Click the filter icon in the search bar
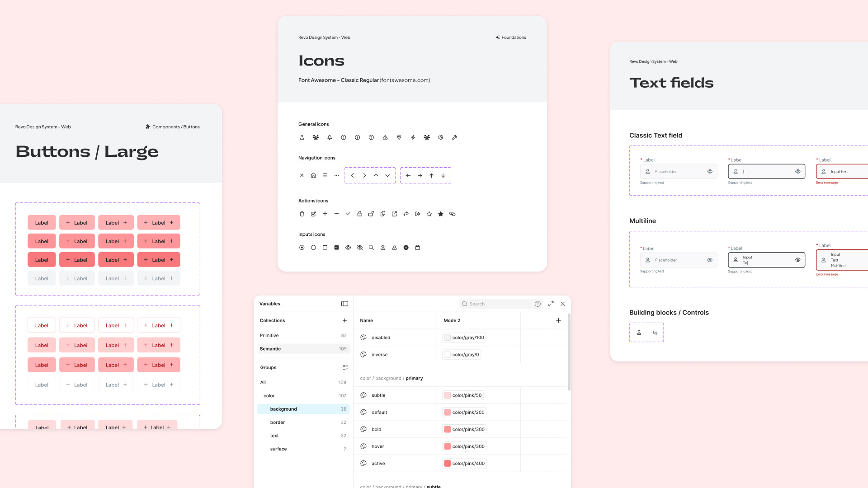 click(x=538, y=304)
